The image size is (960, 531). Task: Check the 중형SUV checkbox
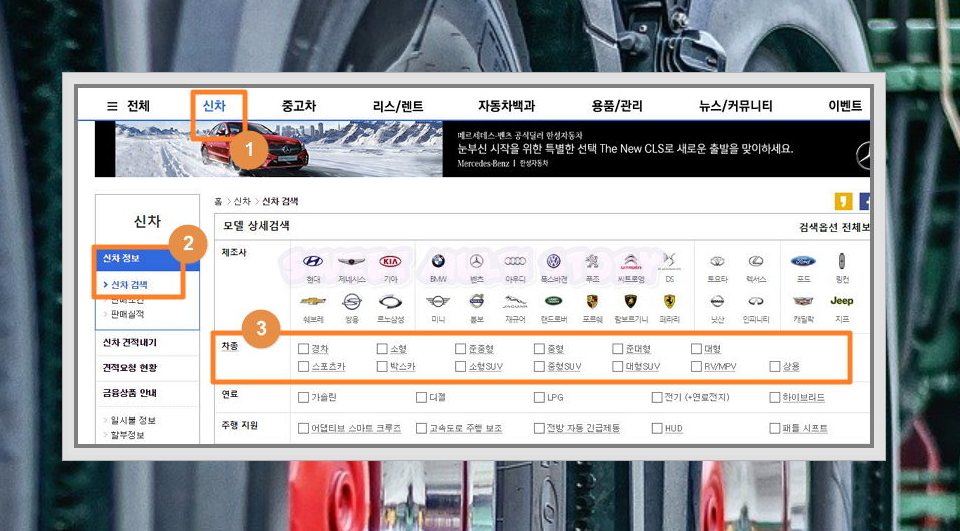point(539,366)
